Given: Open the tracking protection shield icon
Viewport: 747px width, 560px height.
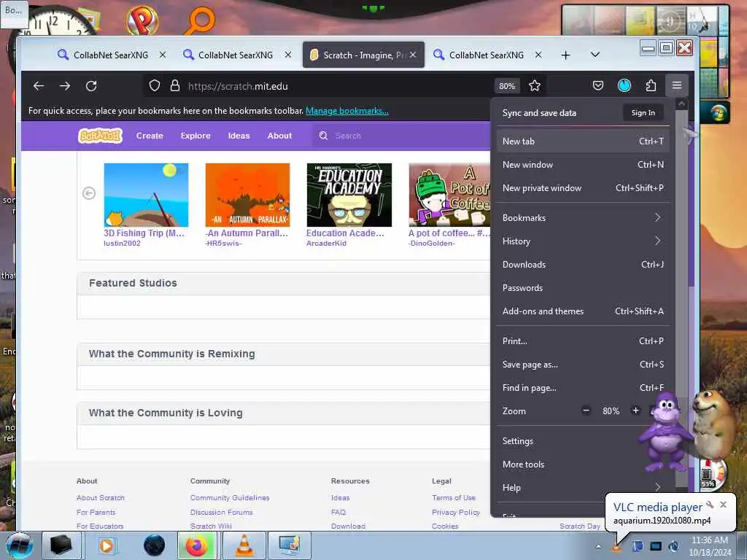Looking at the screenshot, I should click(155, 86).
